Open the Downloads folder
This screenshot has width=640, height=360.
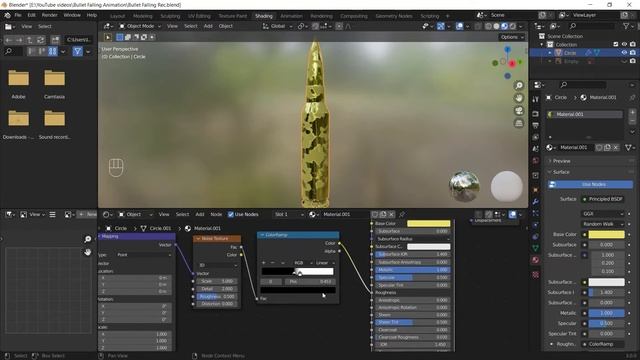coord(18,124)
